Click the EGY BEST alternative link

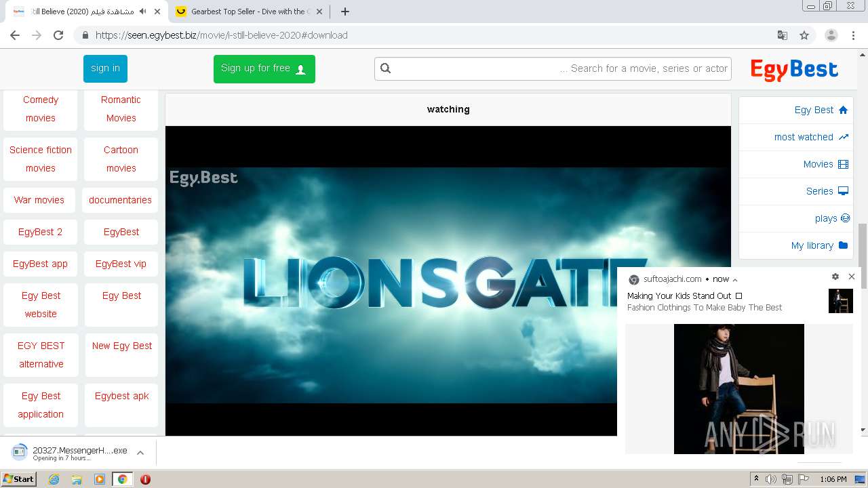click(41, 354)
